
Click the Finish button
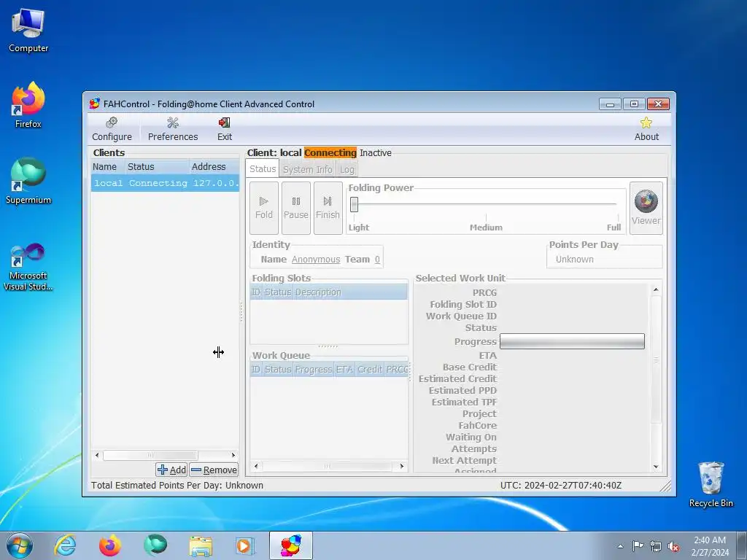click(328, 208)
